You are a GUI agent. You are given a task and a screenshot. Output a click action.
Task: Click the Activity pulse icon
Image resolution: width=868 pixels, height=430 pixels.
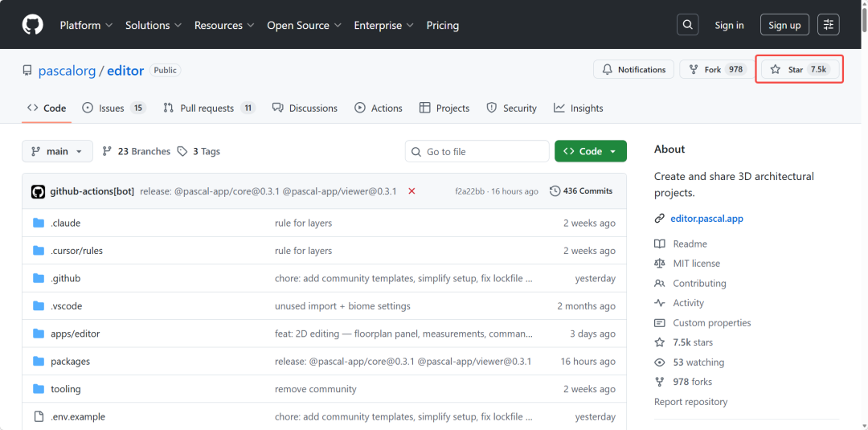(x=659, y=303)
